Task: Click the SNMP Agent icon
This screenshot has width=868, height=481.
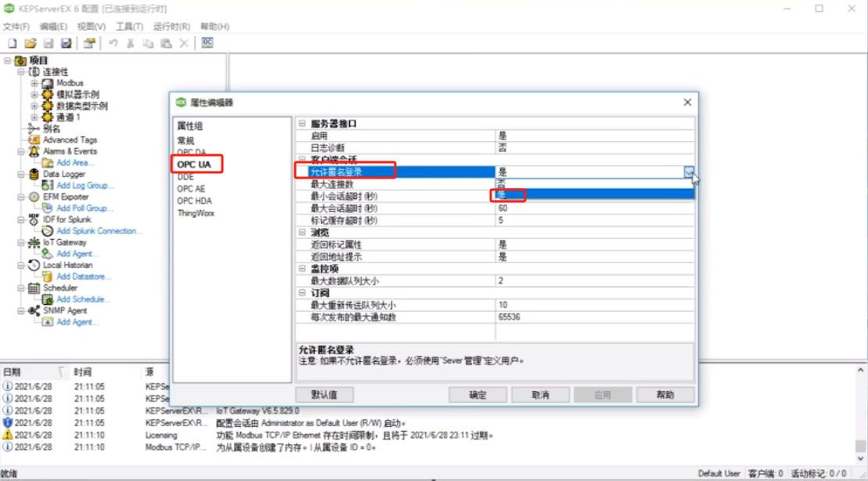Action: (x=34, y=311)
